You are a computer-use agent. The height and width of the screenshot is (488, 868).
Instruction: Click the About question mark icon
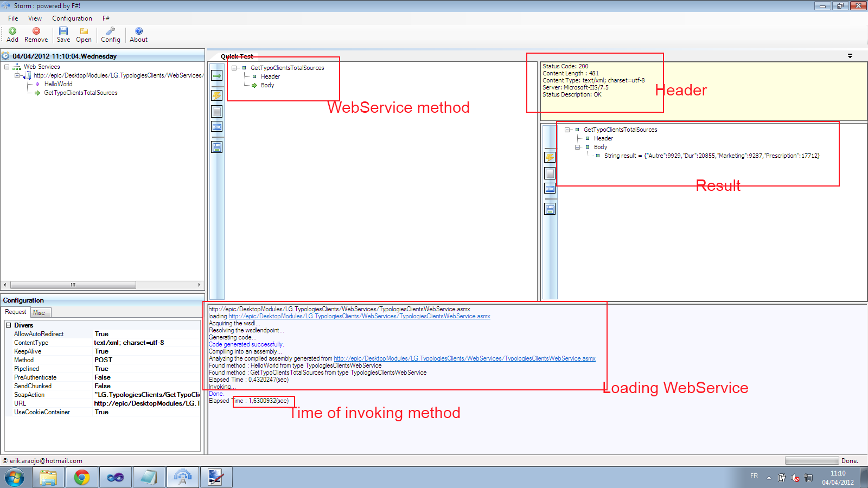coord(139,31)
